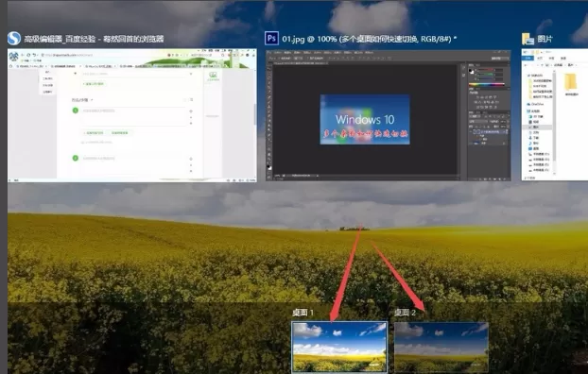Switch to the Photoshop 01.jpg window thumbnail
Screen dimensions: 588x374
tap(389, 115)
